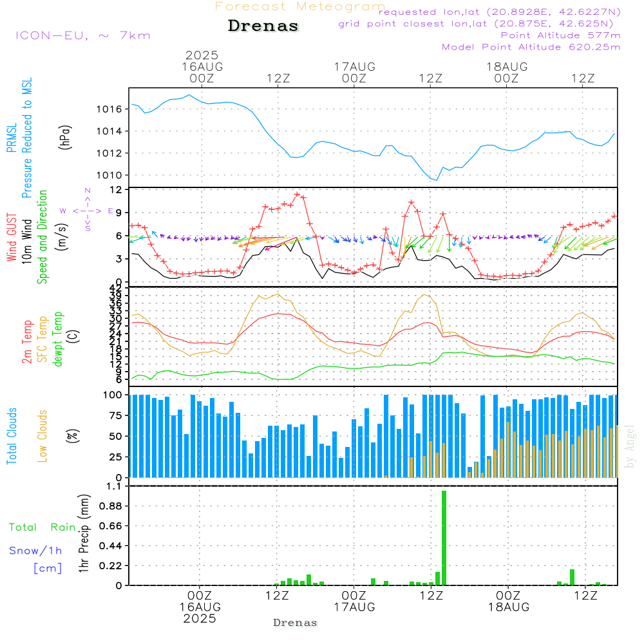This screenshot has width=644, height=644.
Task: Click the 'E' compass letter
Action: pos(111,211)
